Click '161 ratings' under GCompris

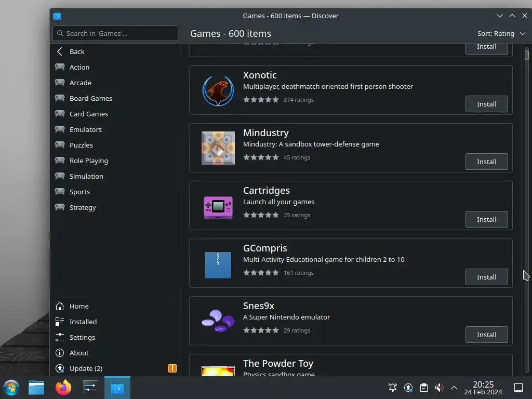299,273
